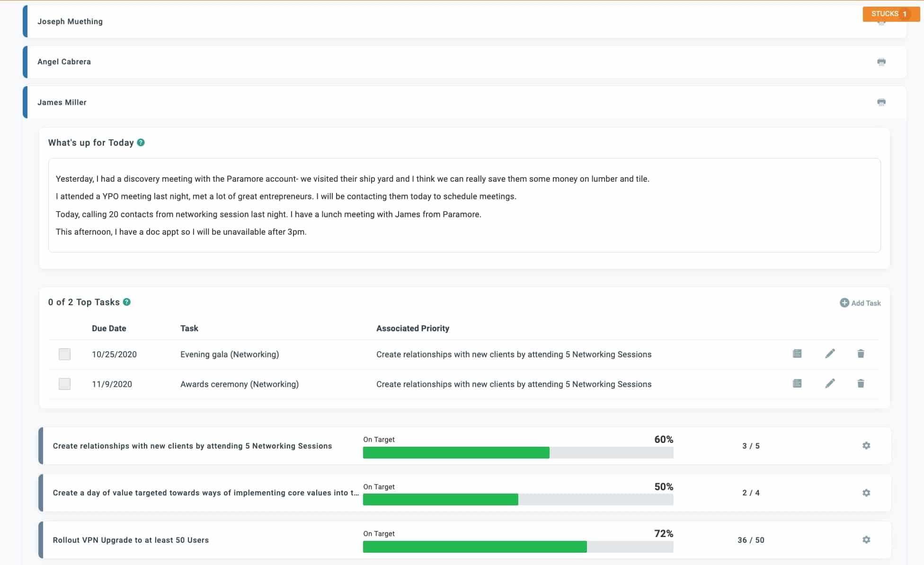The height and width of the screenshot is (565, 924).
Task: Delete the Evening gala task
Action: (861, 354)
